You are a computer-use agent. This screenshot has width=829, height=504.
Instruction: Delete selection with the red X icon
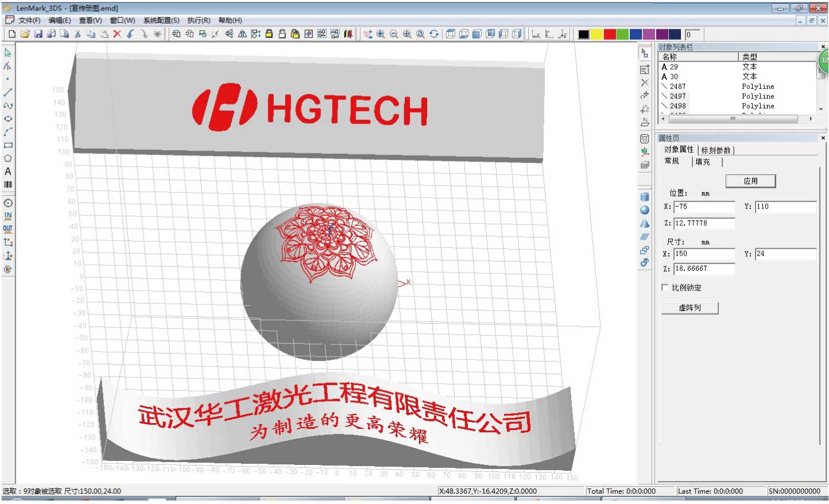(117, 34)
